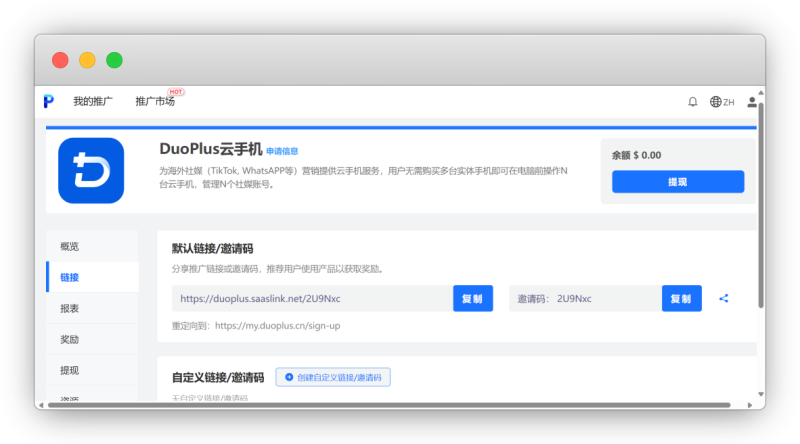Select 报表 in the sidebar

click(92, 308)
